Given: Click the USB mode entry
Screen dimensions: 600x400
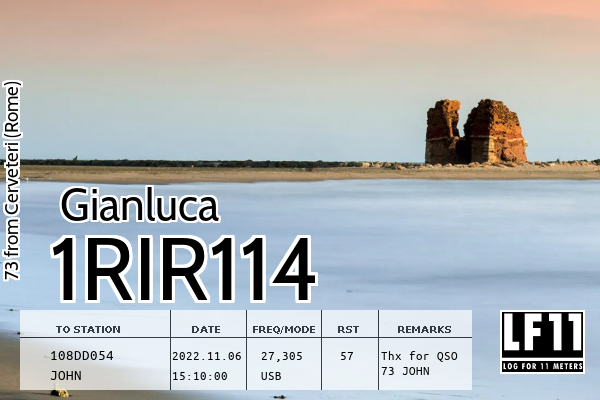Looking at the screenshot, I should coord(271,376).
